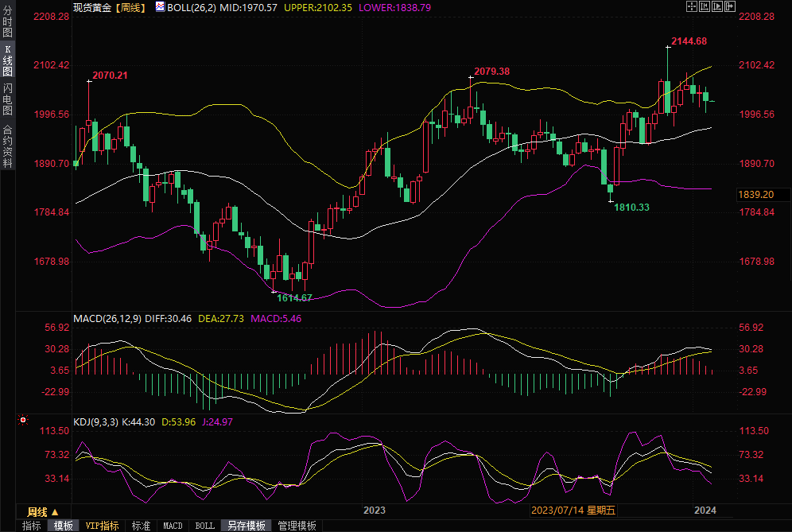Click the red KDJ panel marker icon
The height and width of the screenshot is (532, 792).
click(23, 420)
